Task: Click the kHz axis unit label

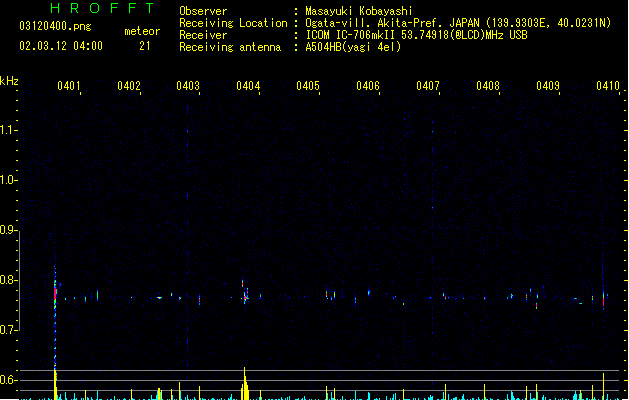Action: (x=9, y=81)
